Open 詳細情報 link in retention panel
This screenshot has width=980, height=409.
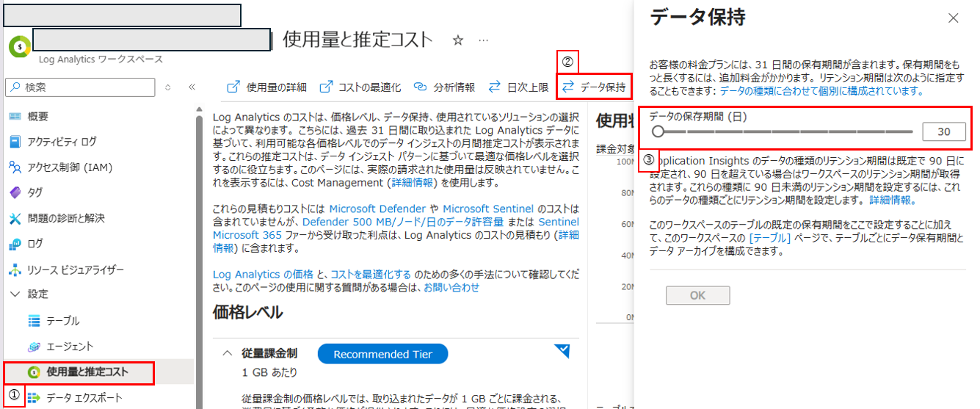tap(891, 200)
